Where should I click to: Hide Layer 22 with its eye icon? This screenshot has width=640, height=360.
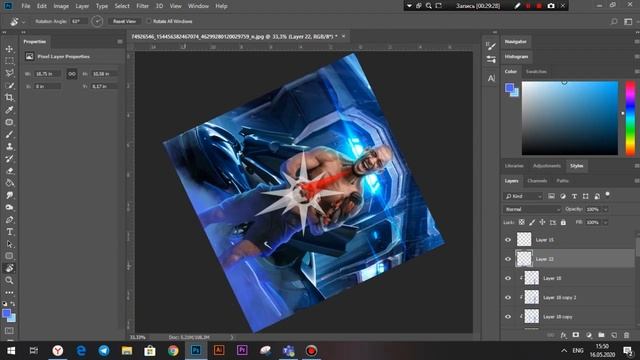click(x=508, y=259)
